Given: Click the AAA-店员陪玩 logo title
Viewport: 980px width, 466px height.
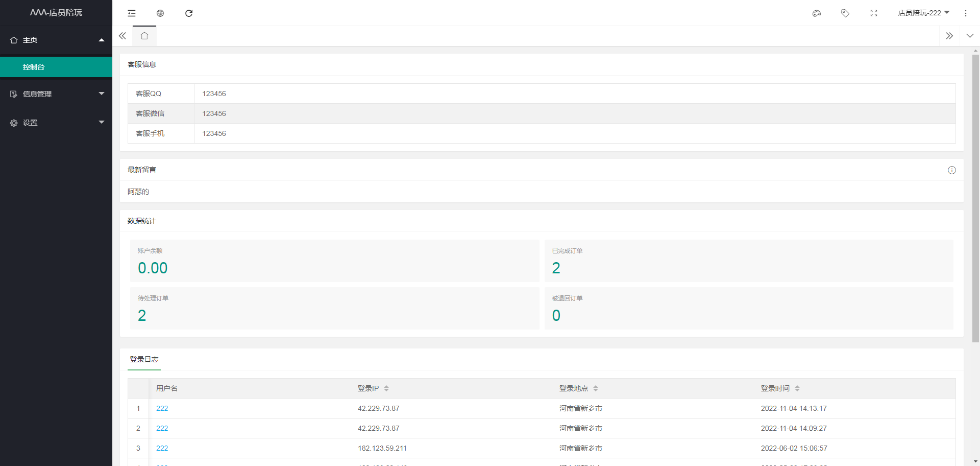Looking at the screenshot, I should pos(56,13).
